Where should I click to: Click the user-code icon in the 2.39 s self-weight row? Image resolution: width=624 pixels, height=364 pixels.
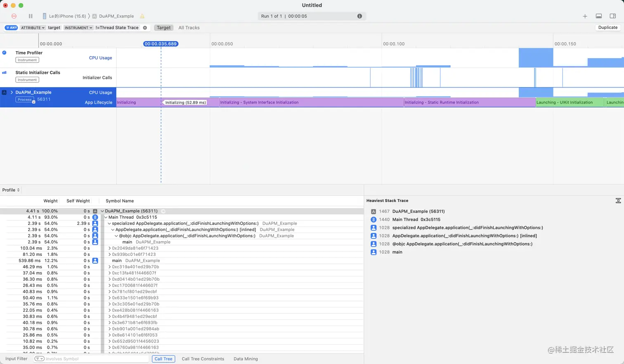pyautogui.click(x=95, y=223)
